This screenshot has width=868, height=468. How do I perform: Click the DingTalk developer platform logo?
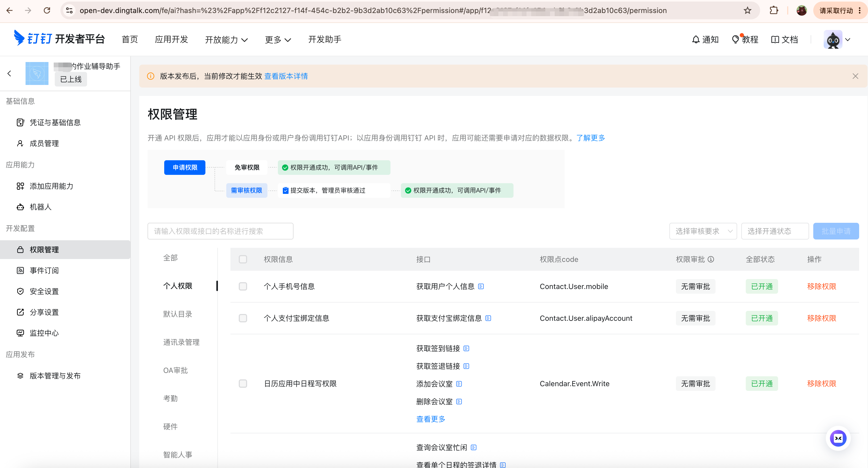pos(59,38)
